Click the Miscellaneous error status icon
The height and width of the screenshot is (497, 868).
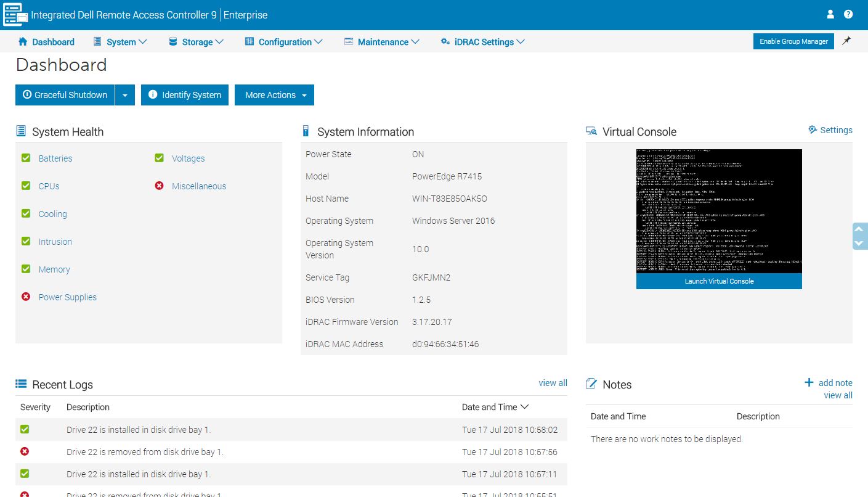click(159, 186)
